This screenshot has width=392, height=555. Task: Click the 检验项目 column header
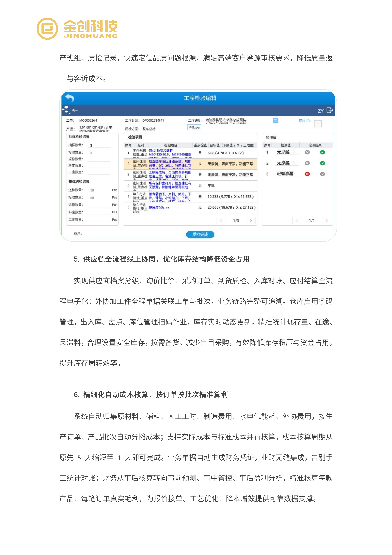click(x=171, y=145)
